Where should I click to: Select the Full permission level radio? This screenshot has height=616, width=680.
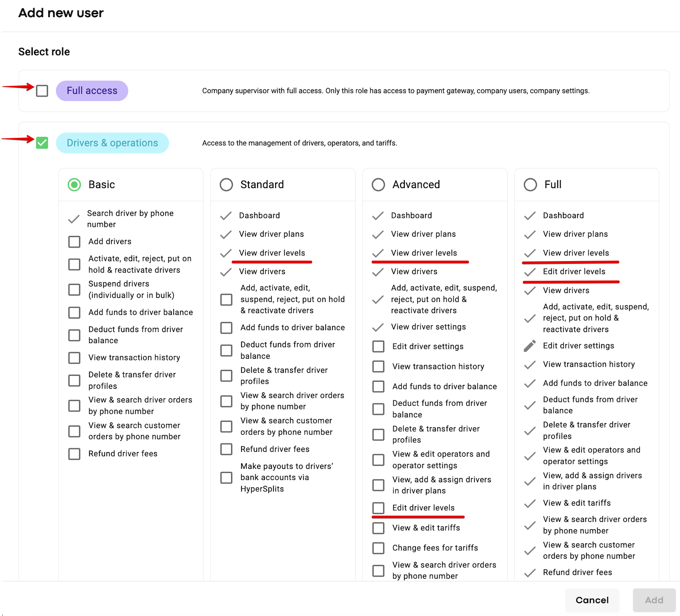[x=531, y=185]
